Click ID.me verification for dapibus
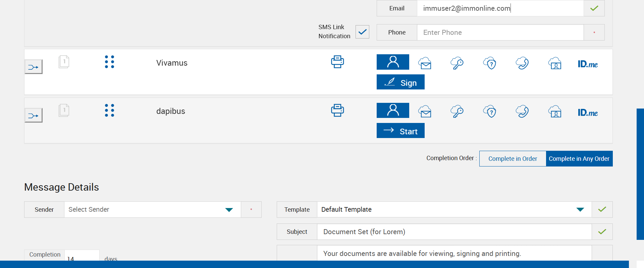The image size is (644, 268). [x=588, y=113]
